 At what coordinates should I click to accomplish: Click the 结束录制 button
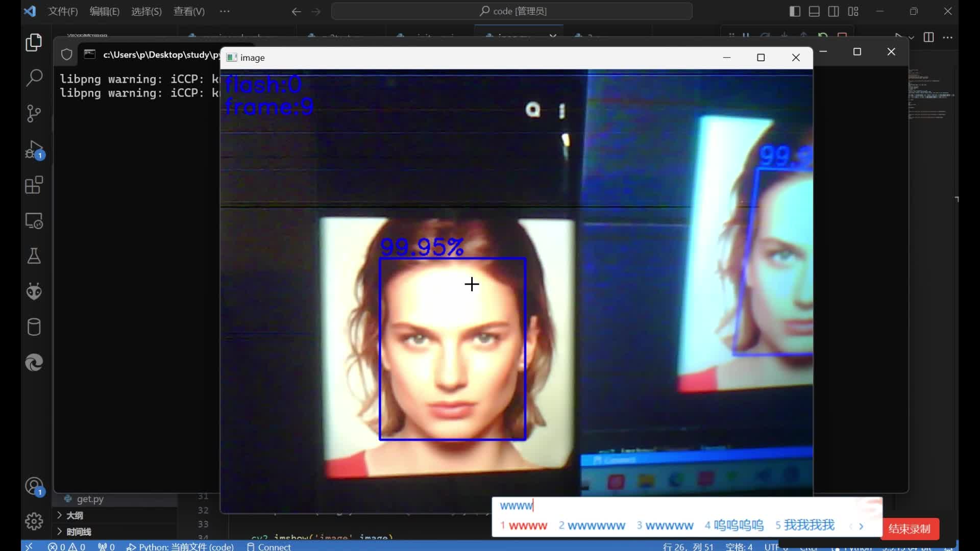[x=909, y=529]
